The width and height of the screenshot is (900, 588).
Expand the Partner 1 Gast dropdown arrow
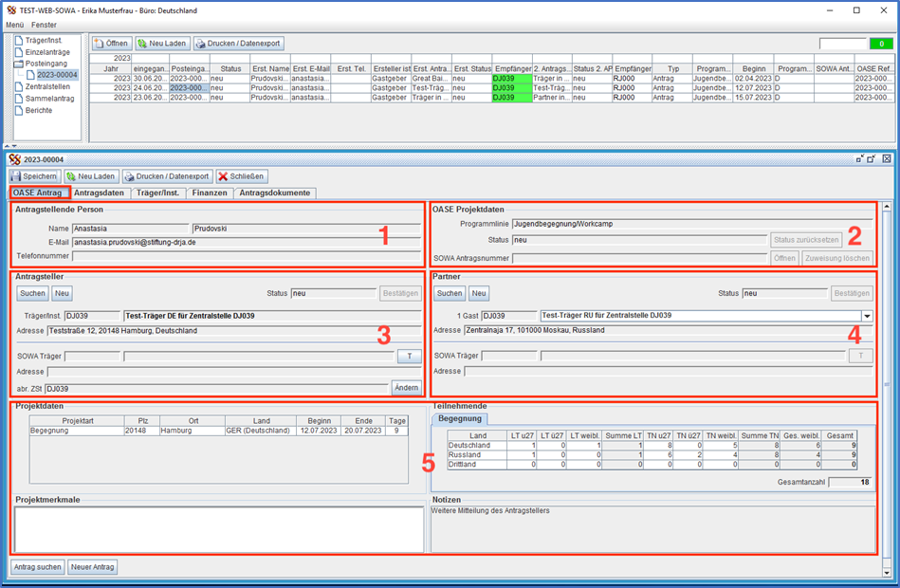866,316
